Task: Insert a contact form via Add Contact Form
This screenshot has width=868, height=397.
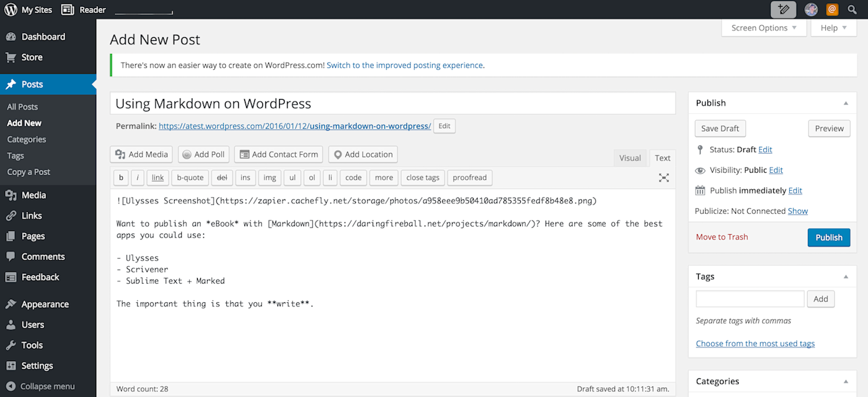Action: click(x=278, y=154)
